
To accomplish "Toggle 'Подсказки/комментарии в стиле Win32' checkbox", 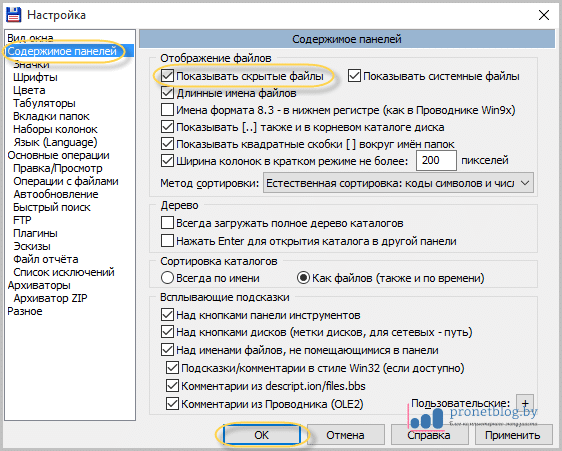I will [172, 368].
